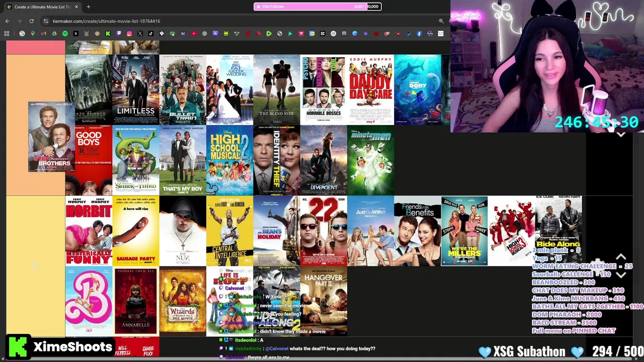Screen dimensions: 644x362
Task: Open site info icon beside the URL
Action: tap(46, 21)
